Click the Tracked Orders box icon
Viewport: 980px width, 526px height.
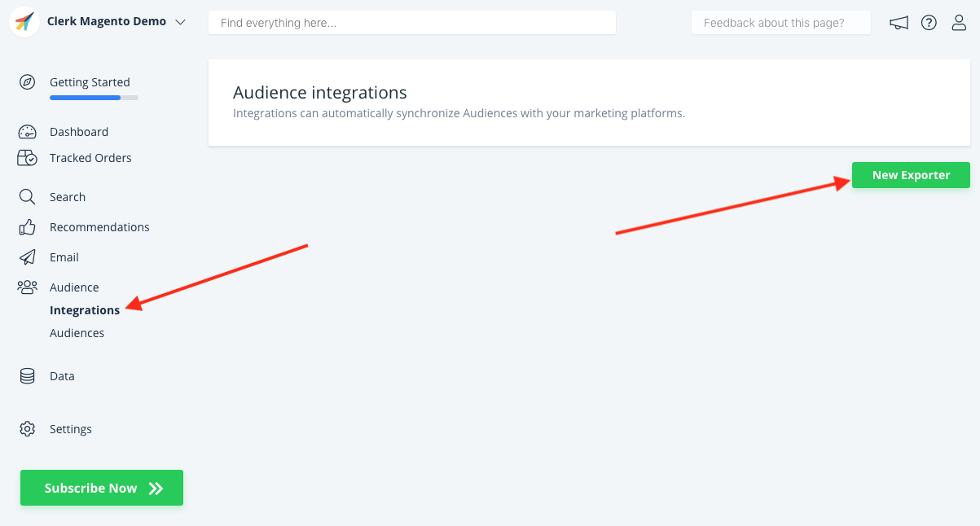coord(28,158)
